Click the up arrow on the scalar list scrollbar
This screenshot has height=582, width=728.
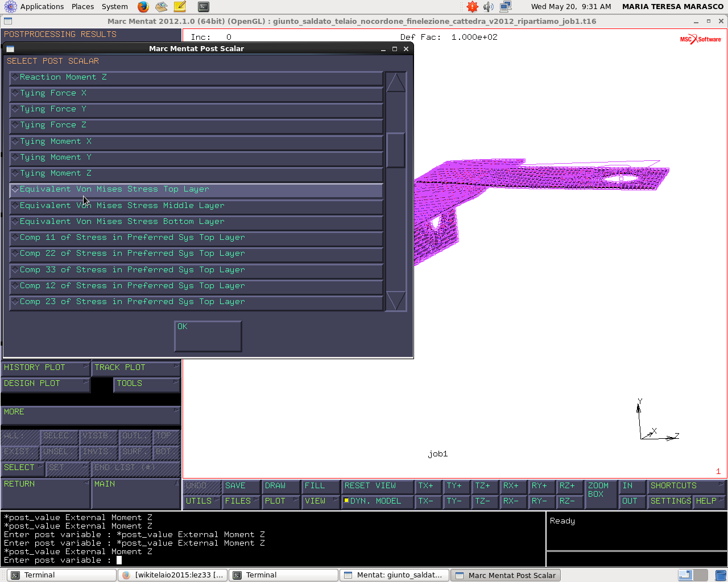click(396, 82)
